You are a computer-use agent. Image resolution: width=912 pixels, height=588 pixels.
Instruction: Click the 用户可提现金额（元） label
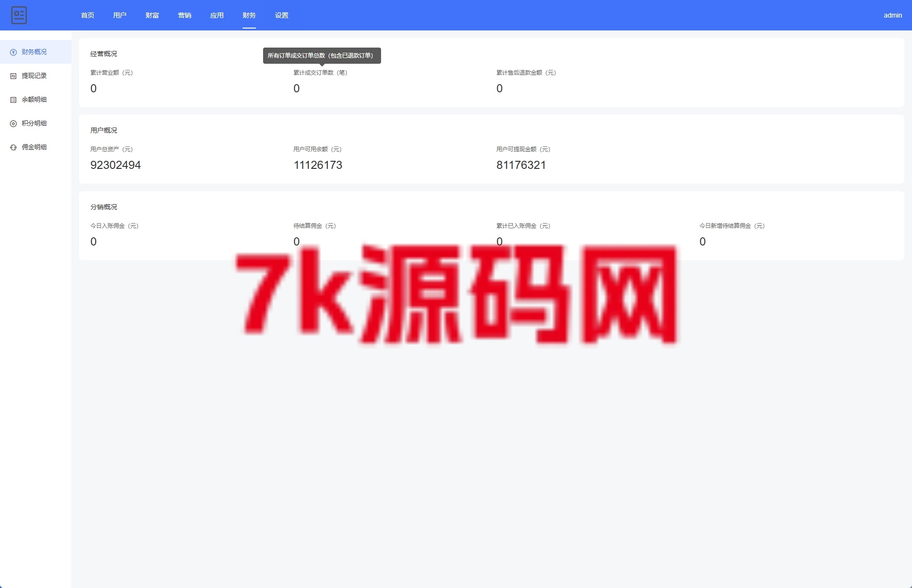[523, 149]
